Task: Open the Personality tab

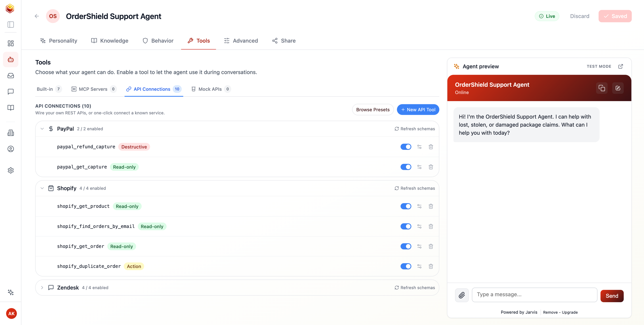Action: coord(58,41)
